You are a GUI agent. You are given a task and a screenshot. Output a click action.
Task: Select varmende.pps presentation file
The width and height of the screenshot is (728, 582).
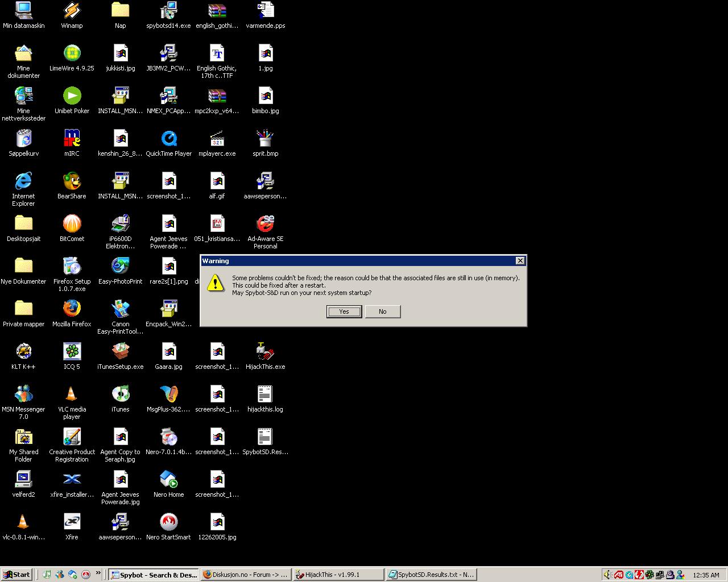[x=266, y=15]
